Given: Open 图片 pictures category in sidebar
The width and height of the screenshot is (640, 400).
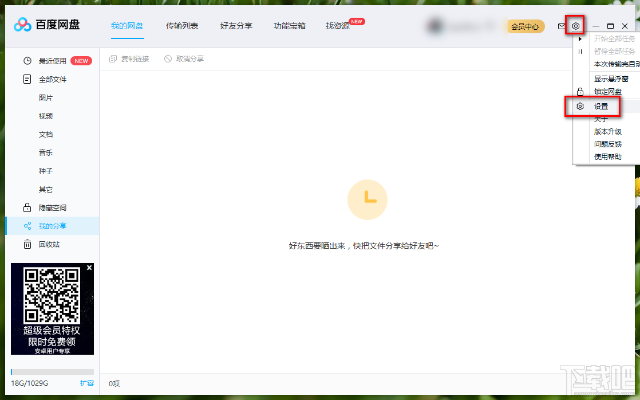Looking at the screenshot, I should coord(46,97).
